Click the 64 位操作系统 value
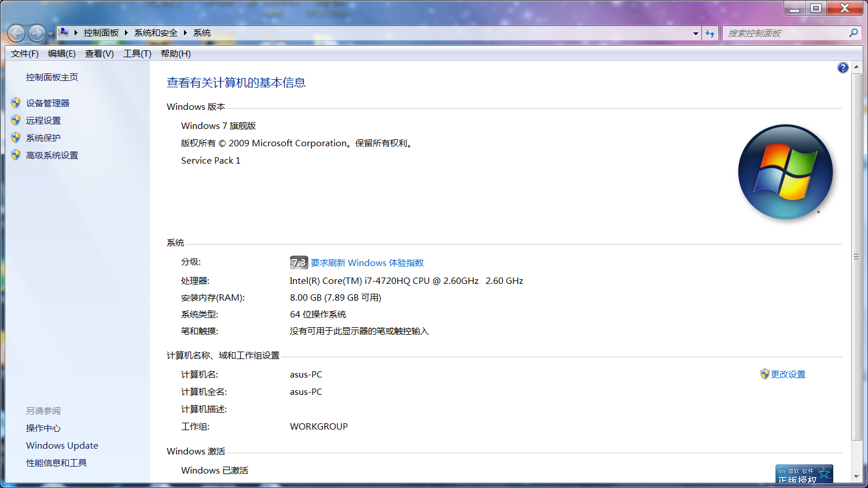 coord(318,315)
